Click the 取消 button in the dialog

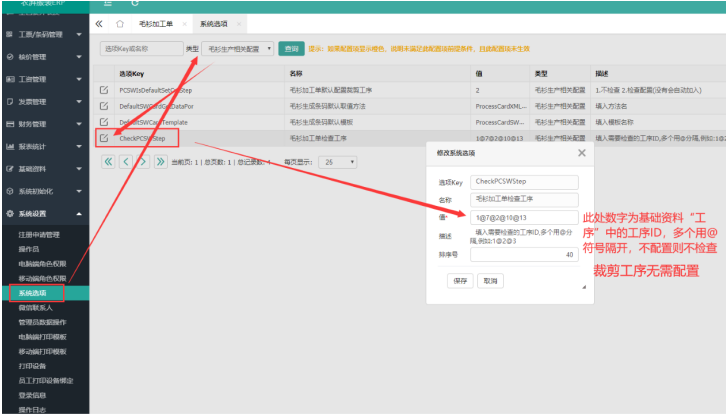(x=489, y=281)
